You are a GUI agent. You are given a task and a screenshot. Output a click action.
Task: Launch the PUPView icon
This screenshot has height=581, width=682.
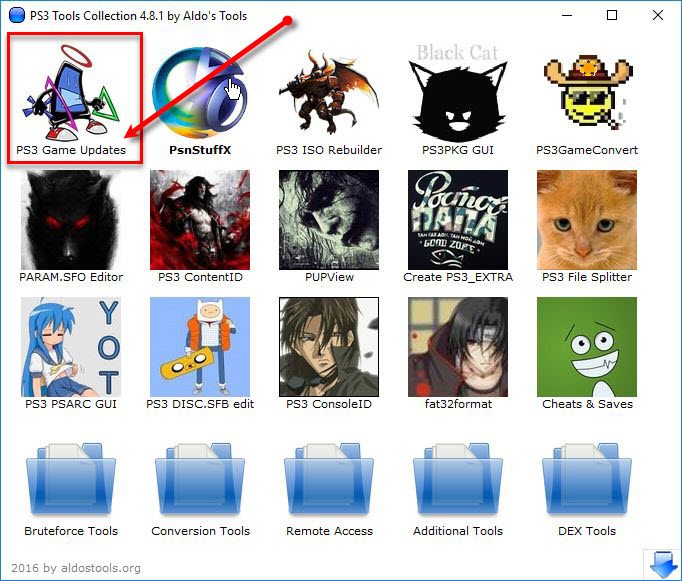tap(329, 220)
